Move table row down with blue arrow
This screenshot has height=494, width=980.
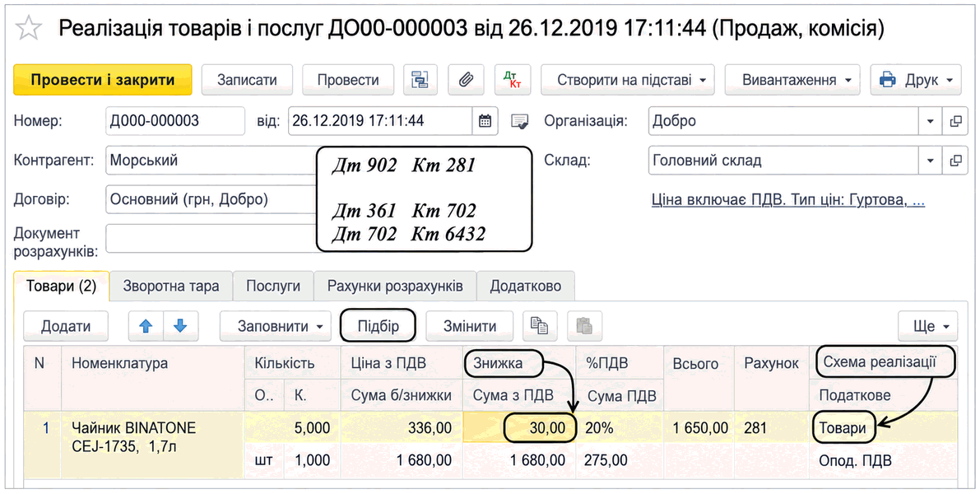[x=181, y=326]
